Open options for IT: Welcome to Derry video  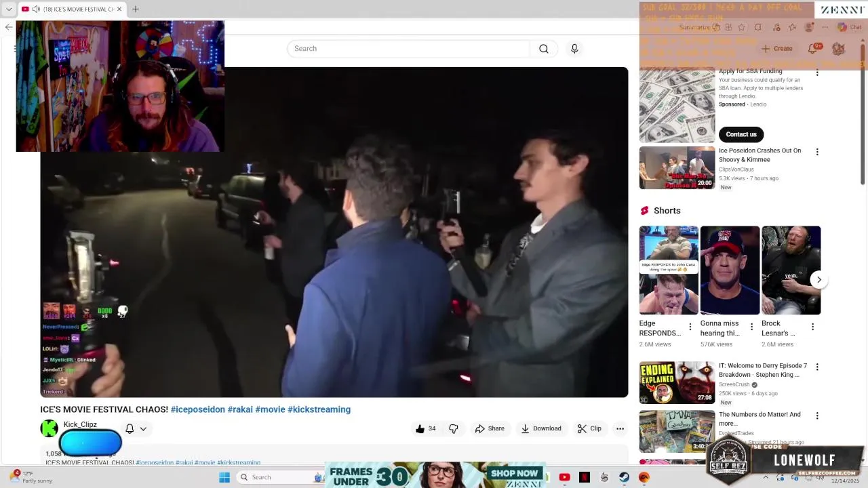(817, 367)
